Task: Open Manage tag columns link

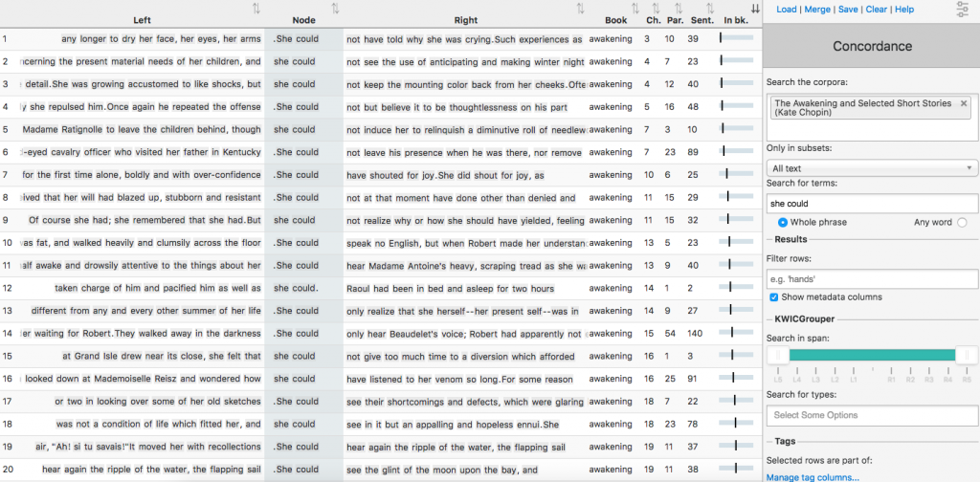Action: point(813,477)
